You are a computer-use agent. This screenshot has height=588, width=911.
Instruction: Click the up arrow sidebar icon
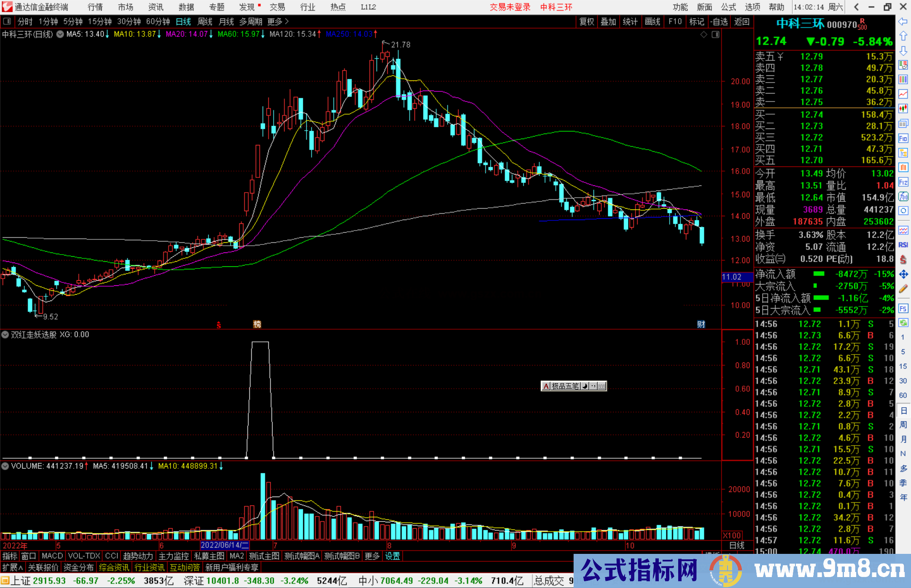(903, 36)
